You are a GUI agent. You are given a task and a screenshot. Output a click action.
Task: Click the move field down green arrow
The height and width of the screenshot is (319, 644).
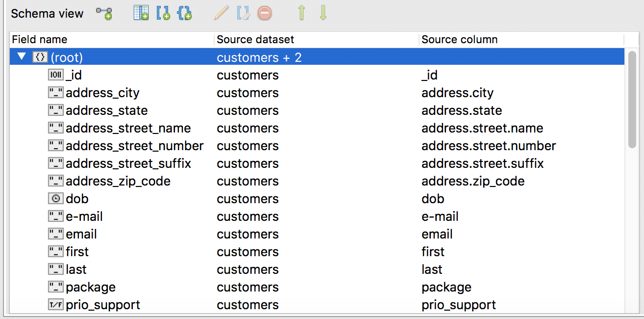click(322, 13)
